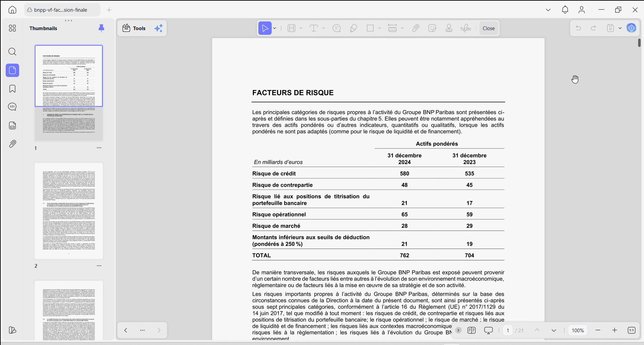The width and height of the screenshot is (644, 345).
Task: Open a new tab with plus
Action: 109,10
